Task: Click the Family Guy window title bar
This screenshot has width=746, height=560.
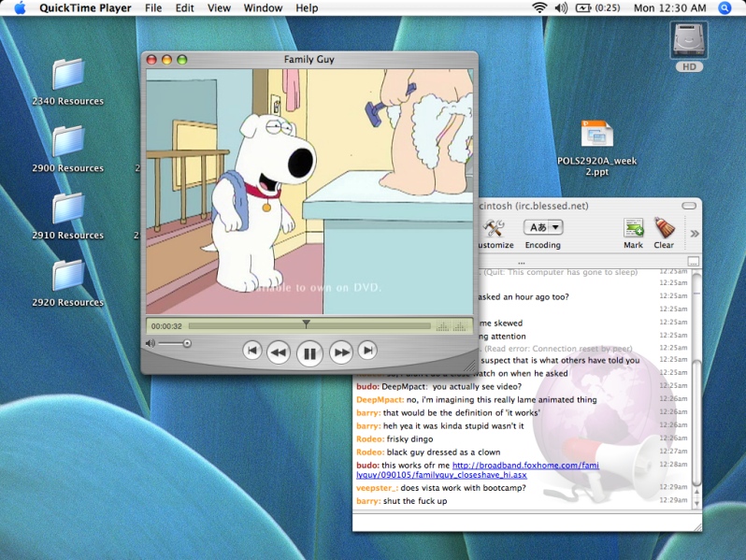Action: pos(309,60)
